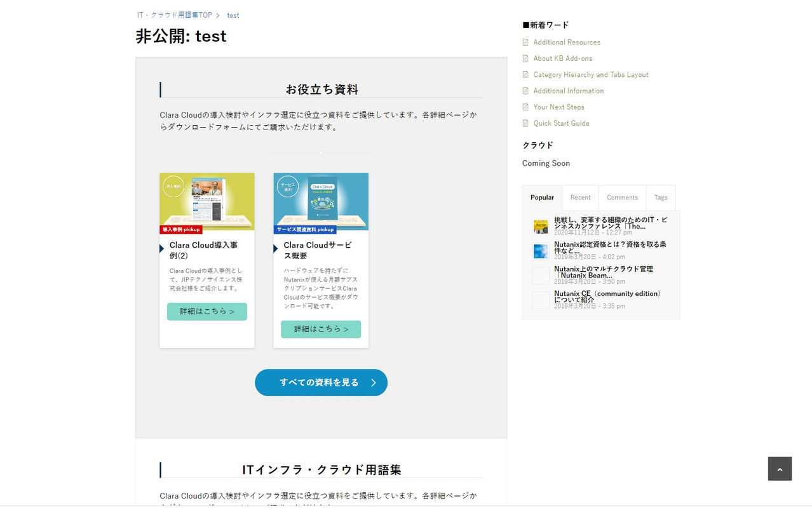Switch to the Comments tab
This screenshot has height=508, width=812.
pyautogui.click(x=622, y=197)
